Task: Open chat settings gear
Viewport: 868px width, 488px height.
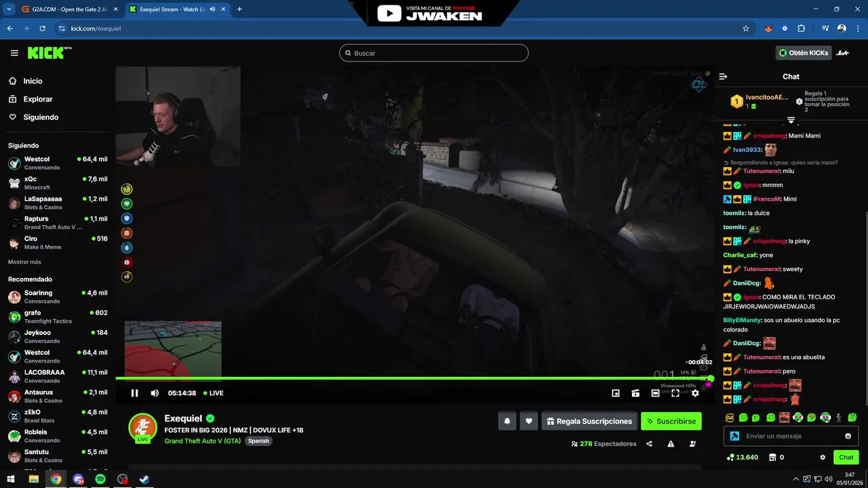Action: pyautogui.click(x=823, y=457)
